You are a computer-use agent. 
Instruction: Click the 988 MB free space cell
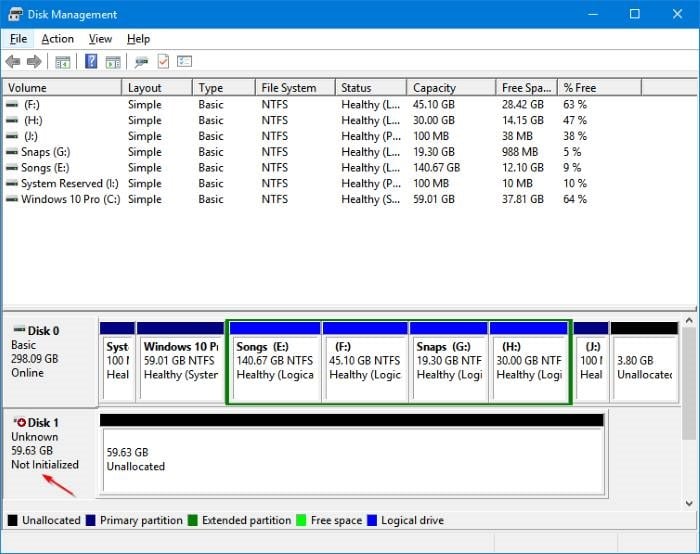[x=520, y=152]
